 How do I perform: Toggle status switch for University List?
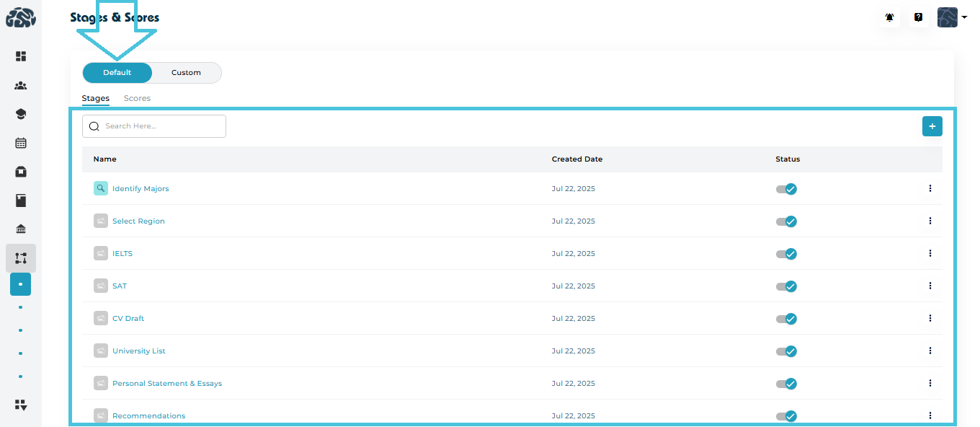(x=786, y=351)
